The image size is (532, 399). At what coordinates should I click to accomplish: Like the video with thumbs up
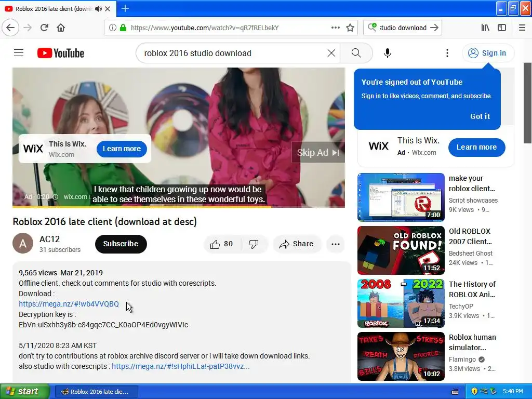222,244
